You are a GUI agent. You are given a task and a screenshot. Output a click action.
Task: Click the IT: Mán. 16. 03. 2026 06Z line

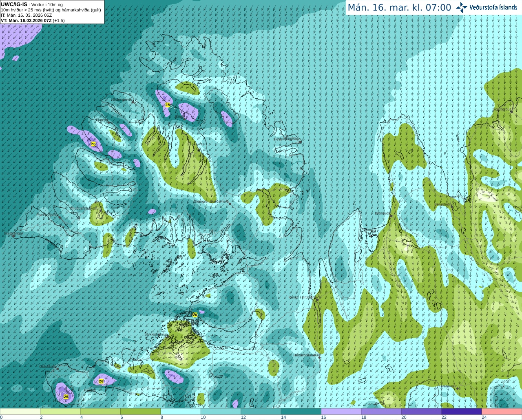(x=26, y=15)
